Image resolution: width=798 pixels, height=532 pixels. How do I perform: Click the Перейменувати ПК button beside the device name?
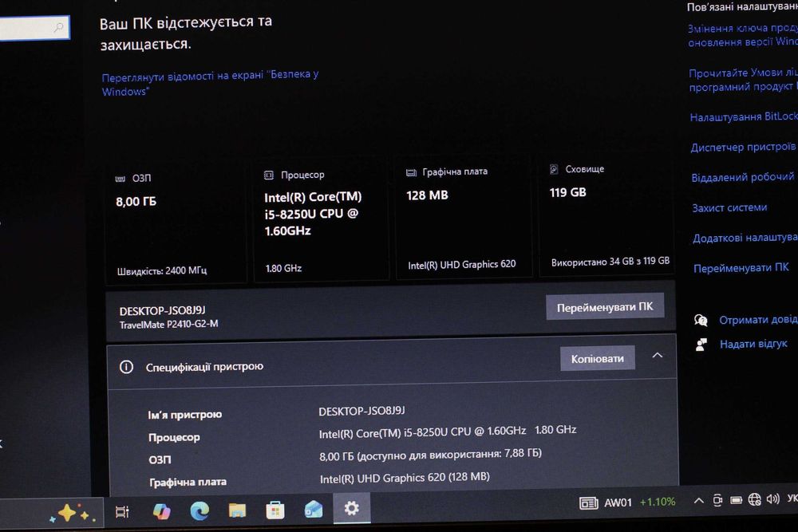(x=605, y=307)
